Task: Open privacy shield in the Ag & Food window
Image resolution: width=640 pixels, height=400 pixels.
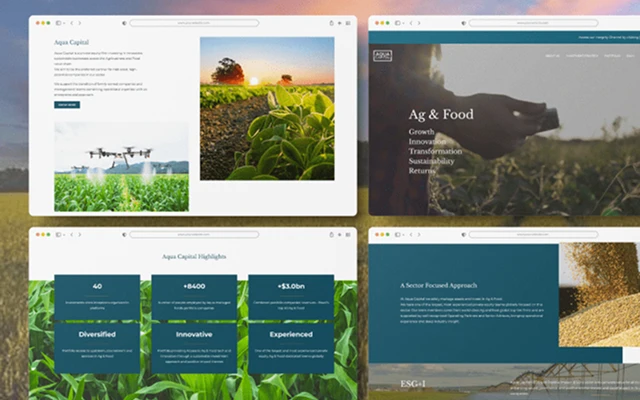Action: pos(464,23)
